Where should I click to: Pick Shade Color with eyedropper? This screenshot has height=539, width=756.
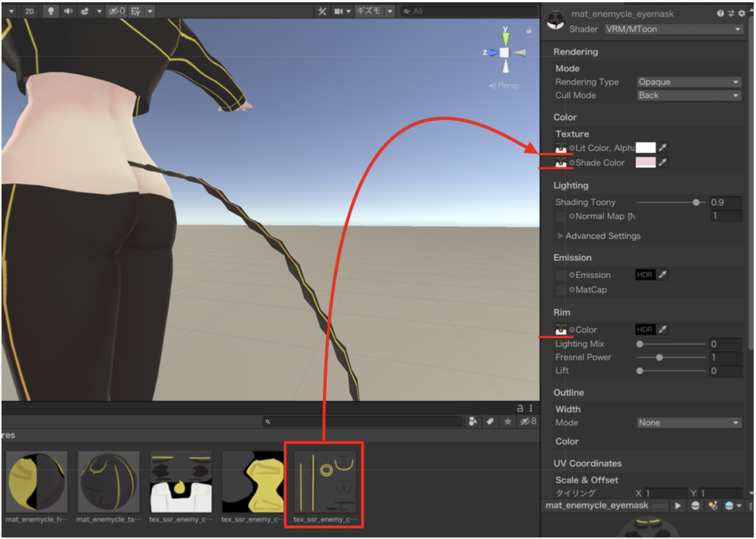point(663,162)
